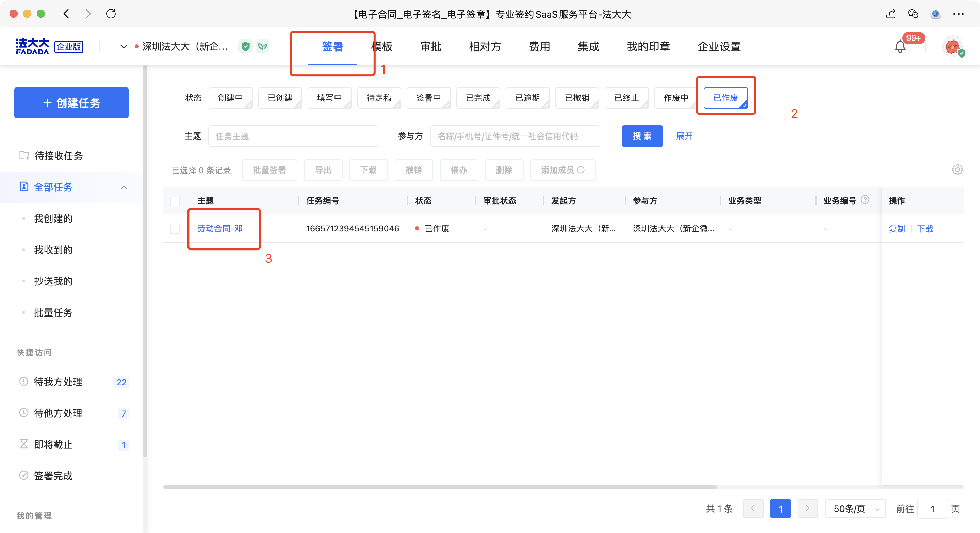Switch to the 模板 tab

tap(382, 46)
